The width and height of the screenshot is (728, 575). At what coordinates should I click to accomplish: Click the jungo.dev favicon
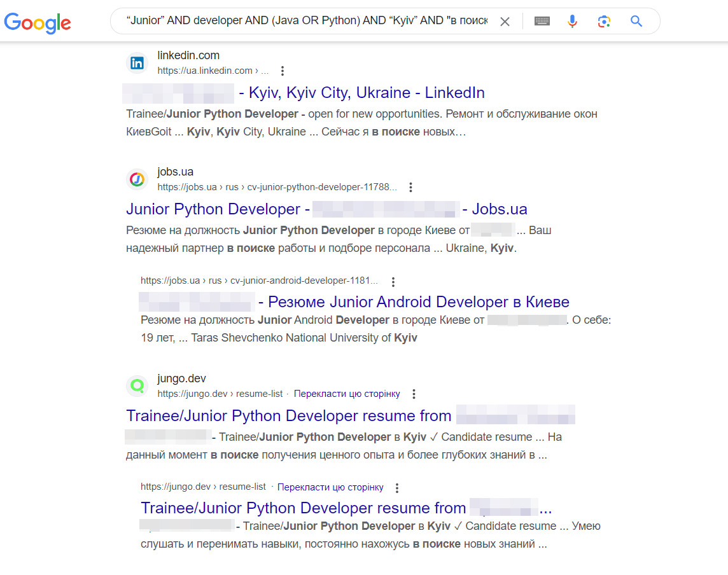pos(137,385)
